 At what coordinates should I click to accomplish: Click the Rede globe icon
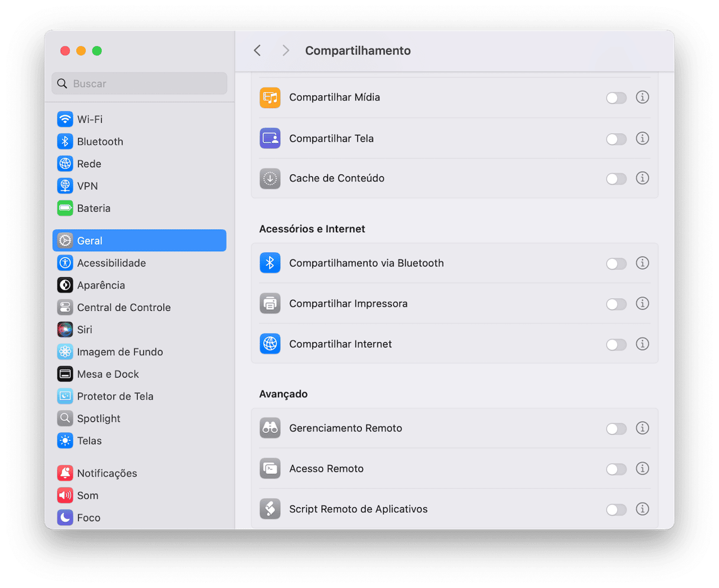coord(65,164)
